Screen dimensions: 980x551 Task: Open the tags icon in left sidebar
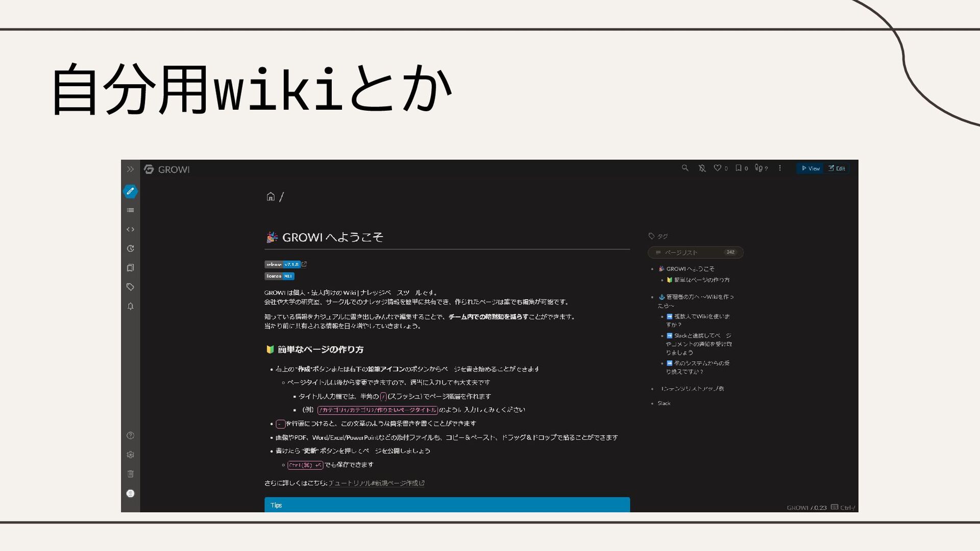[130, 287]
